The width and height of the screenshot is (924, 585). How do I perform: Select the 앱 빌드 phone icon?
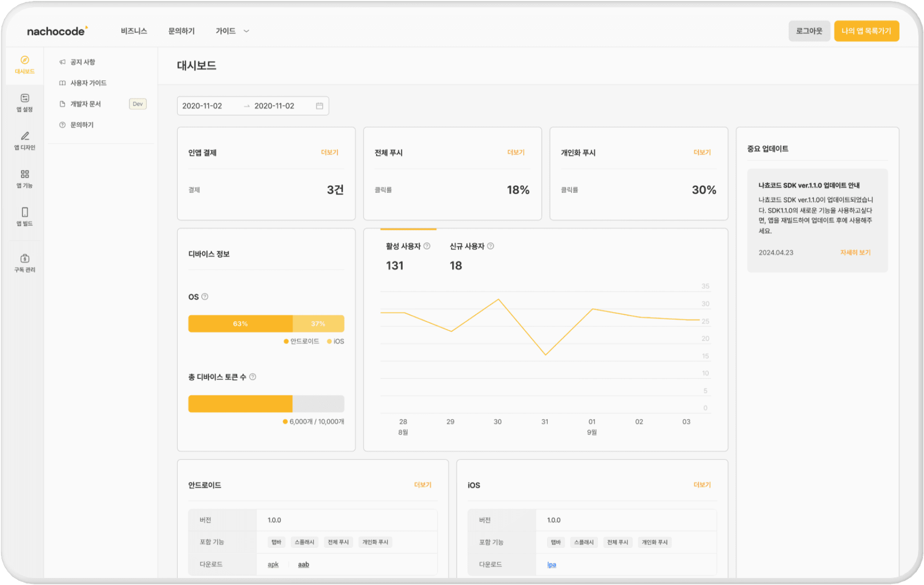[25, 212]
